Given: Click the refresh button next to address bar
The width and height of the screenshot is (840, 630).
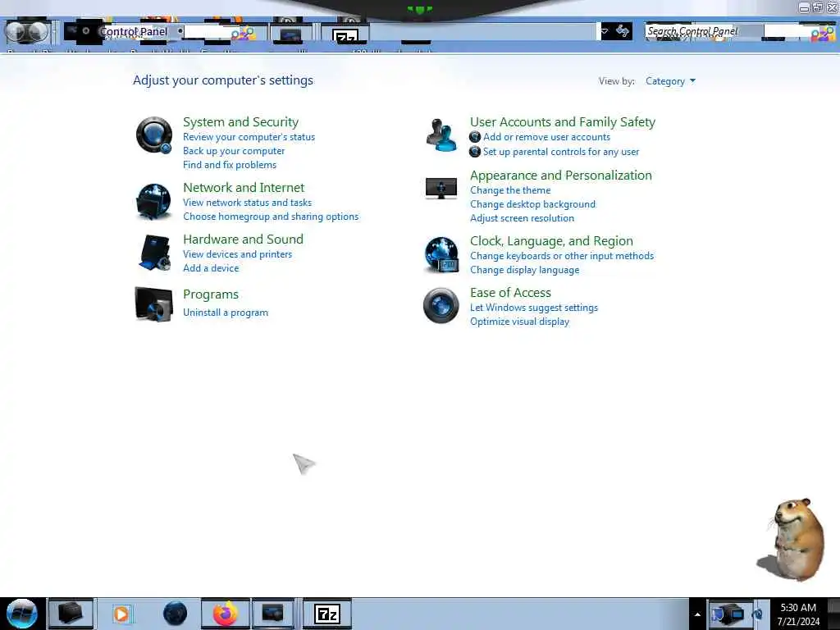Looking at the screenshot, I should point(623,31).
